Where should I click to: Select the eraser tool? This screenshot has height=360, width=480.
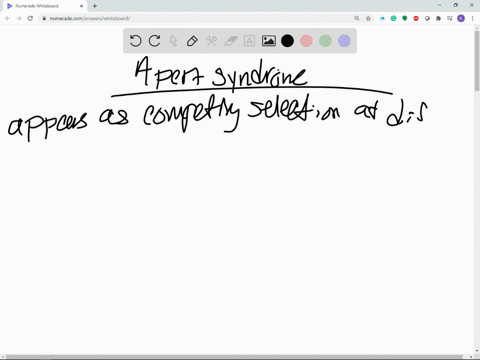[231, 41]
